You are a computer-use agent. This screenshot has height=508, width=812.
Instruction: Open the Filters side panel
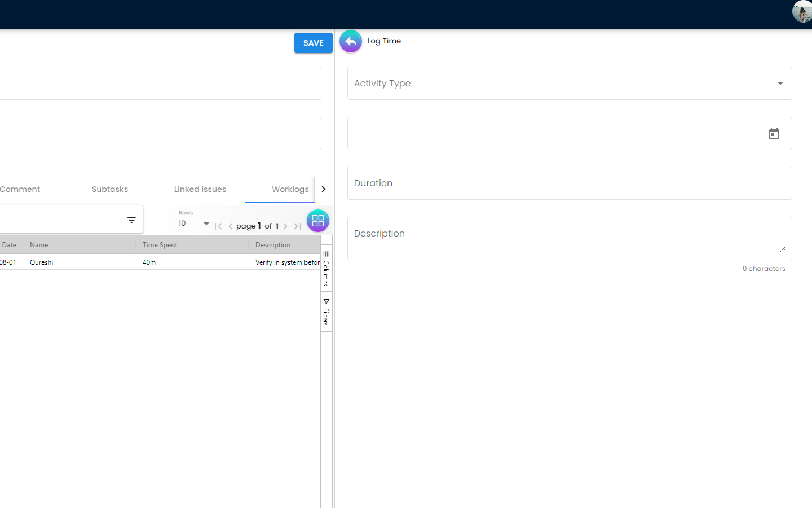coord(326,312)
